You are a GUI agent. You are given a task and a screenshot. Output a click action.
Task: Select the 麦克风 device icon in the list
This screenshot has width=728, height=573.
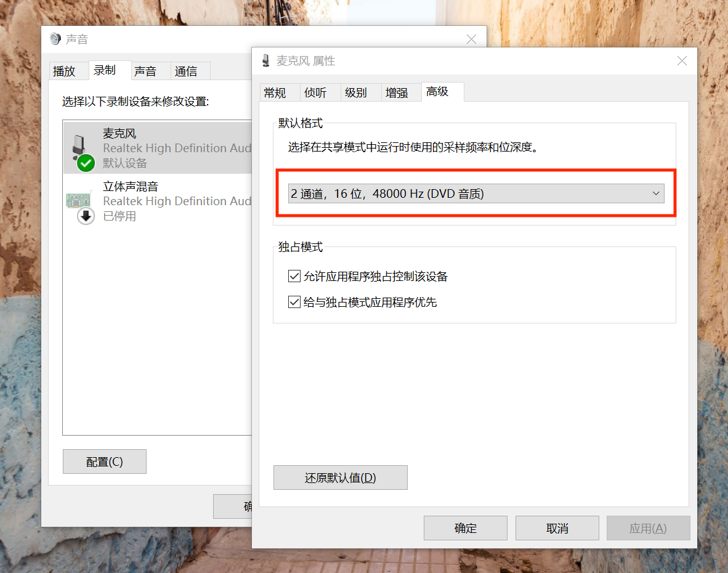[79, 144]
